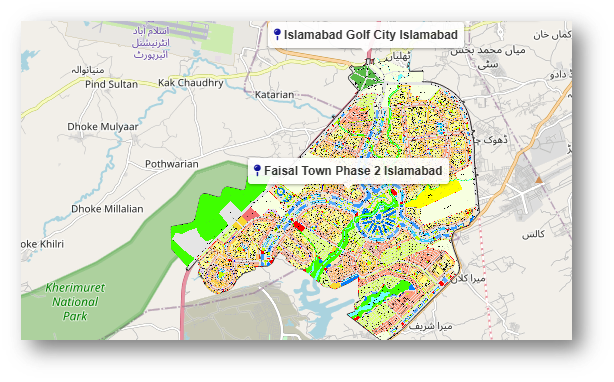Click the Urdu label میرا شریف
The height and width of the screenshot is (382, 614).
coord(431,326)
